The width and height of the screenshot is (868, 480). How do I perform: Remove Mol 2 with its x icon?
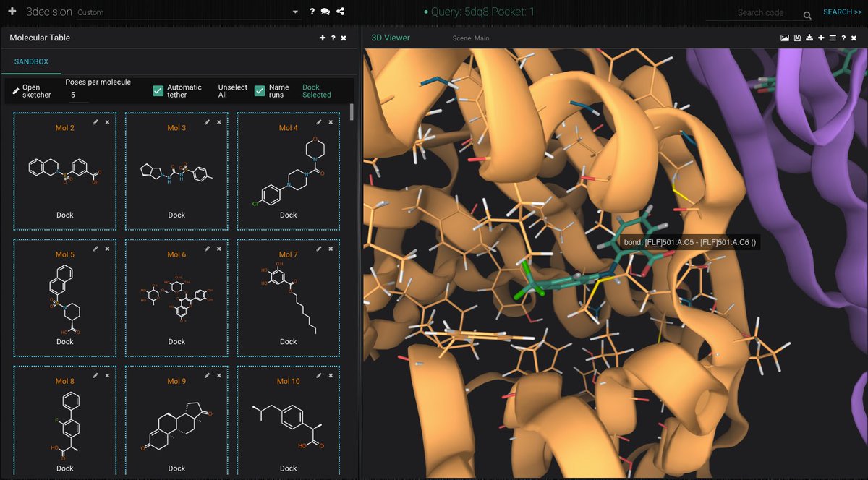point(107,122)
